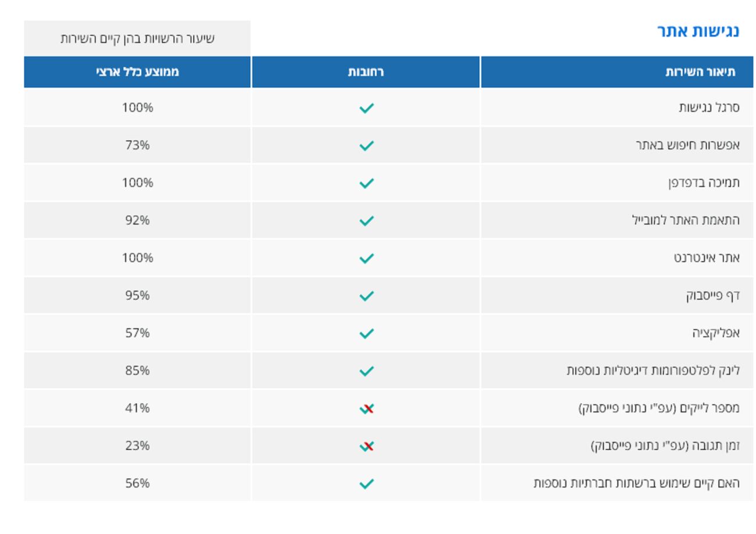Click the תיאור השירות column header
756x534 pixels.
700,72
